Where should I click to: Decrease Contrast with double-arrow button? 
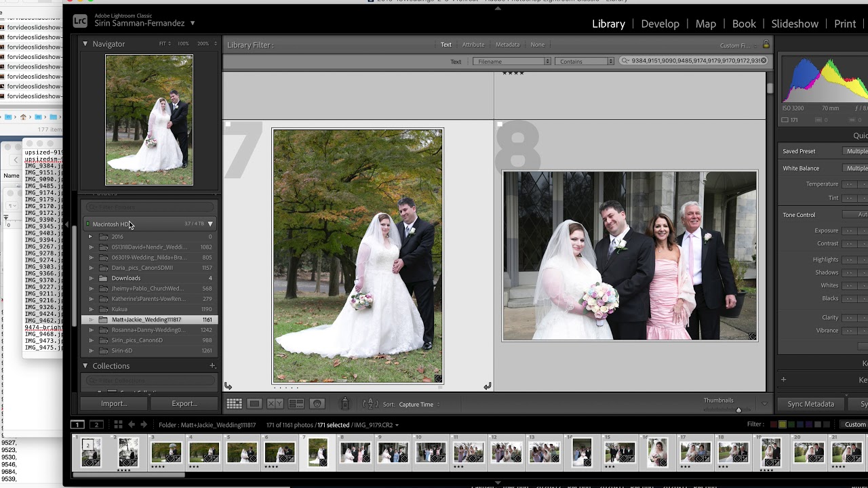pyautogui.click(x=849, y=243)
